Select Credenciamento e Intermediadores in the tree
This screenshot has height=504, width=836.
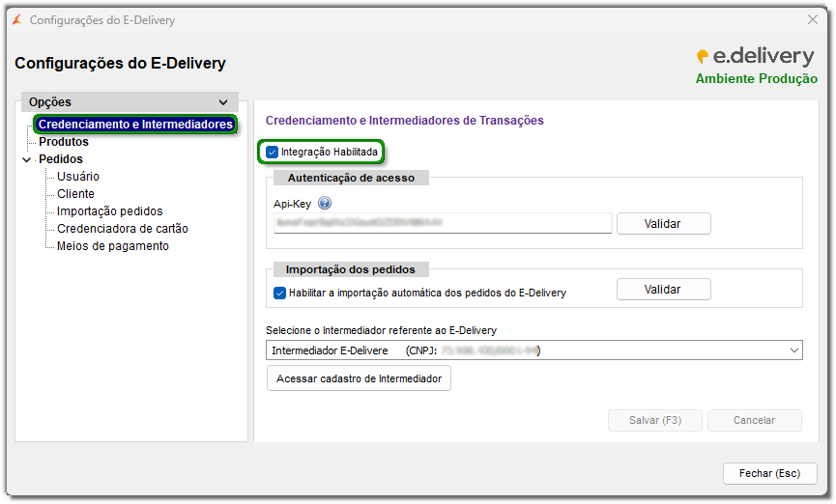pos(135,125)
